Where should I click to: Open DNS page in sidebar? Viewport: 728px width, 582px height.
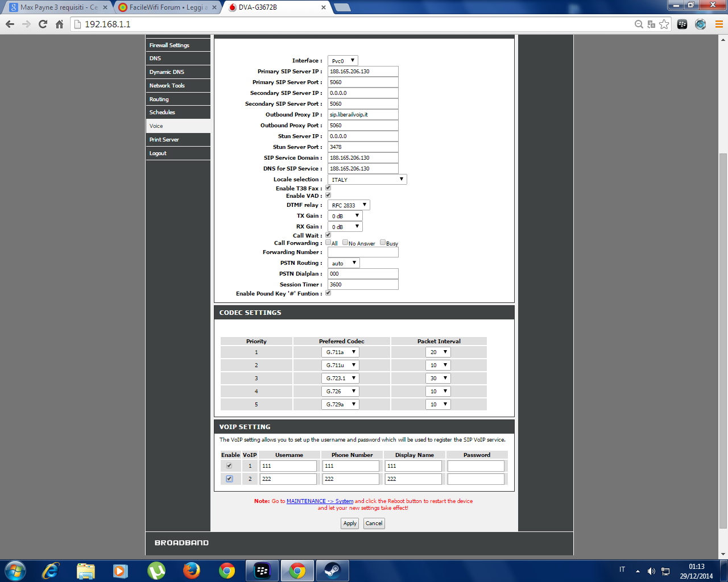point(178,58)
